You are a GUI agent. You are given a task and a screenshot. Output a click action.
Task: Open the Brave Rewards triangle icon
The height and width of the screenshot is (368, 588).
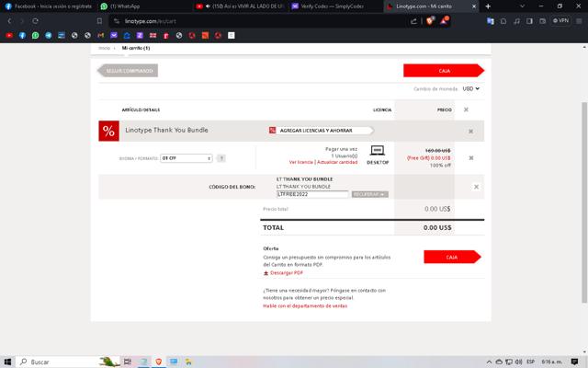point(444,20)
